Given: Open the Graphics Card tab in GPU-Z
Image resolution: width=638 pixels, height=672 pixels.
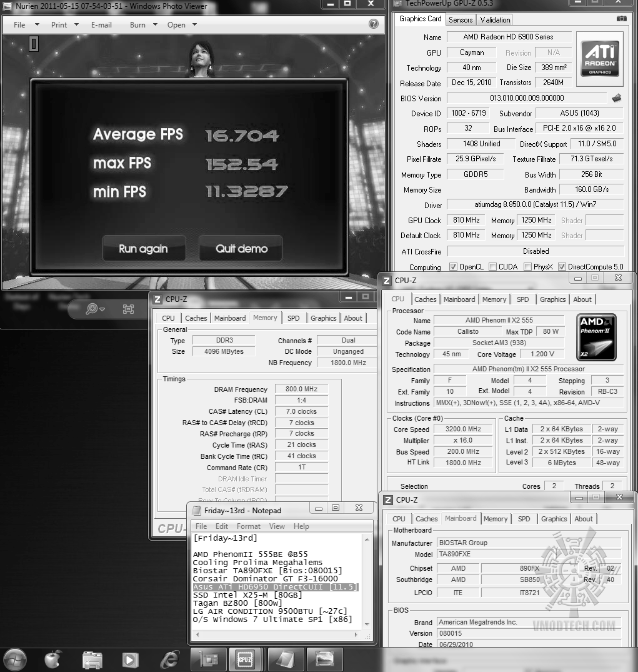Looking at the screenshot, I should (420, 19).
